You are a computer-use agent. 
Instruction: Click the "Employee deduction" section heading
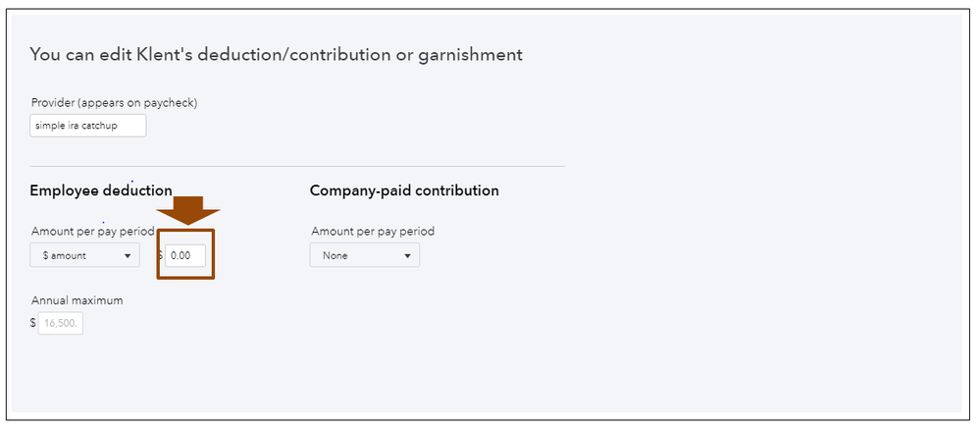101,190
